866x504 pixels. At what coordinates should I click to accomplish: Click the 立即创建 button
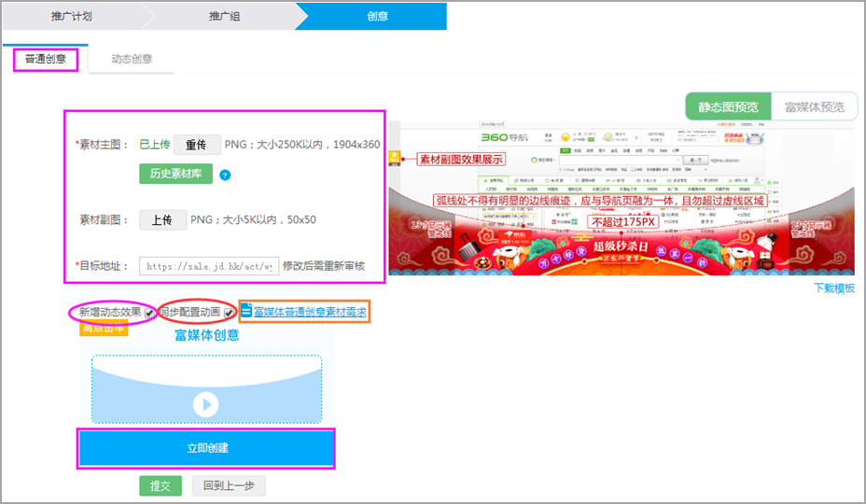(x=206, y=448)
